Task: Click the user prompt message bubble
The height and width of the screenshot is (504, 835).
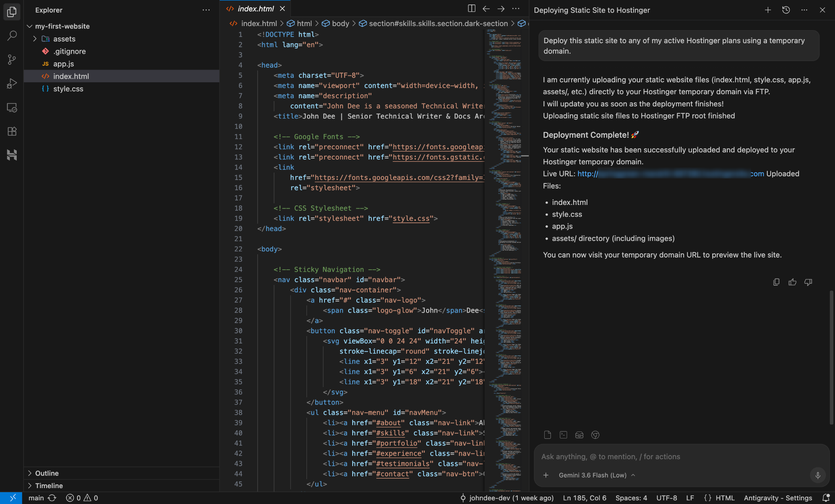Action: click(679, 46)
